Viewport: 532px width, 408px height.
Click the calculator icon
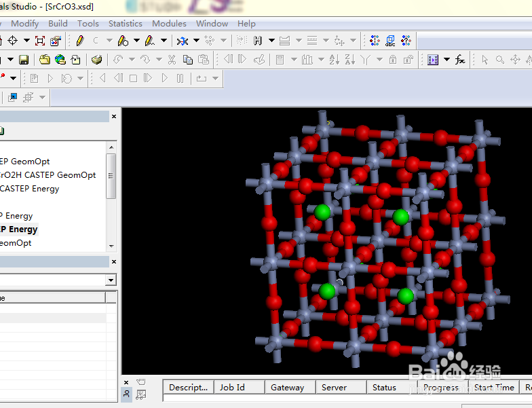(280, 60)
